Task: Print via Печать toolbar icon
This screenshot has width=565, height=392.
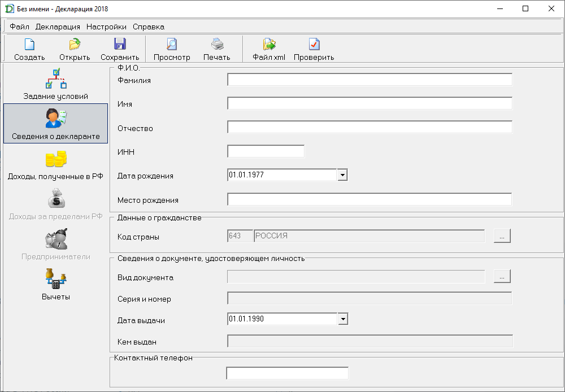Action: (x=216, y=49)
